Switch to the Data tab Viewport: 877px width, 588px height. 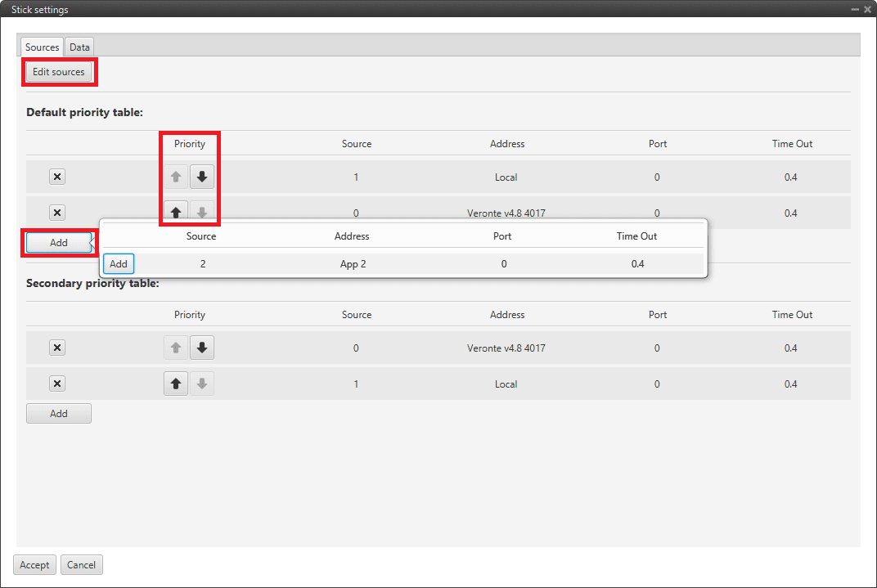click(79, 47)
